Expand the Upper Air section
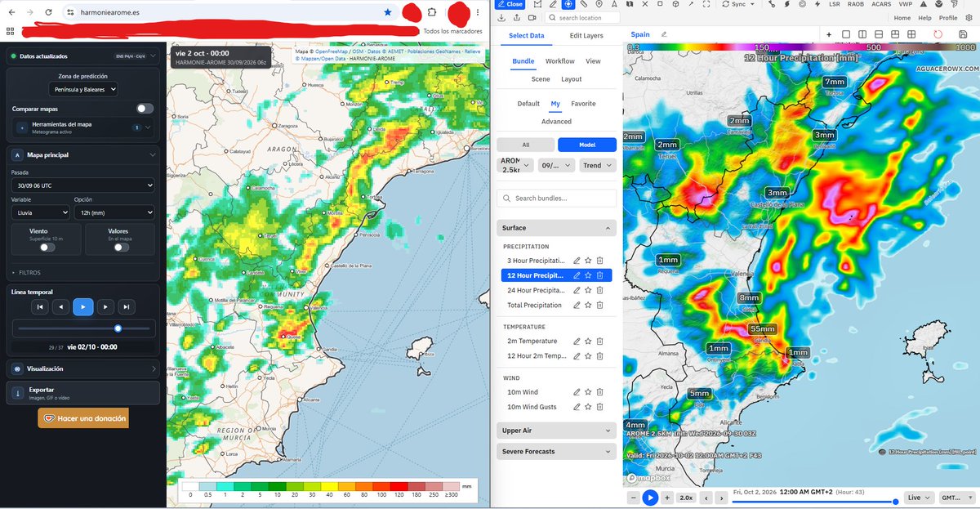The image size is (980, 509). [x=556, y=430]
